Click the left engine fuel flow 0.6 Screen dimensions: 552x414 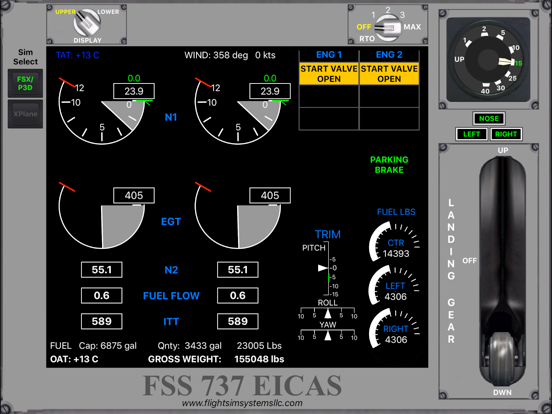(x=102, y=295)
